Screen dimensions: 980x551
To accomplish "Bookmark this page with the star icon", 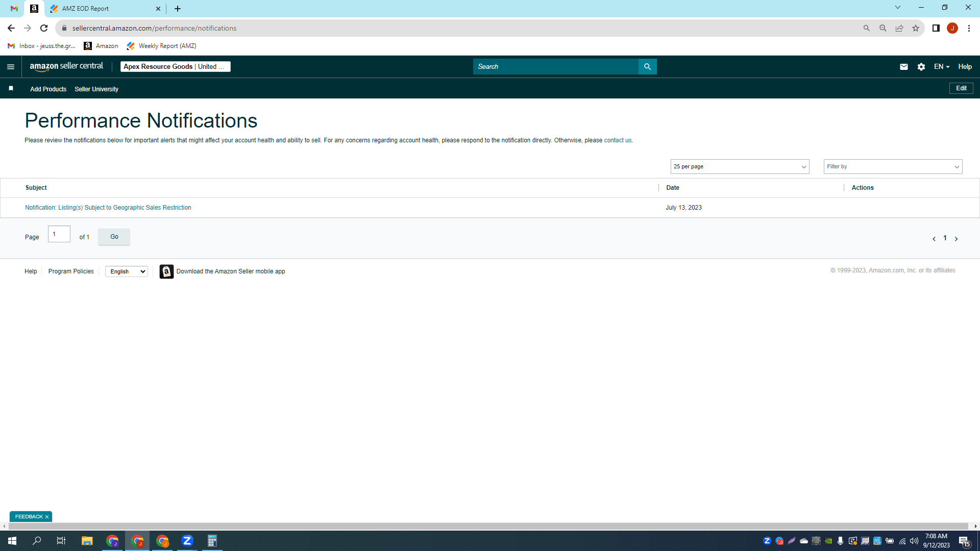I will pos(916,28).
